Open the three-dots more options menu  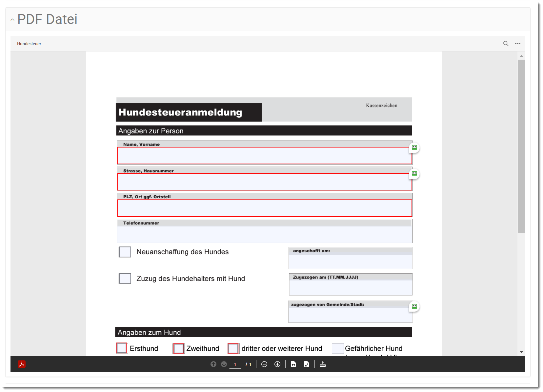click(517, 44)
